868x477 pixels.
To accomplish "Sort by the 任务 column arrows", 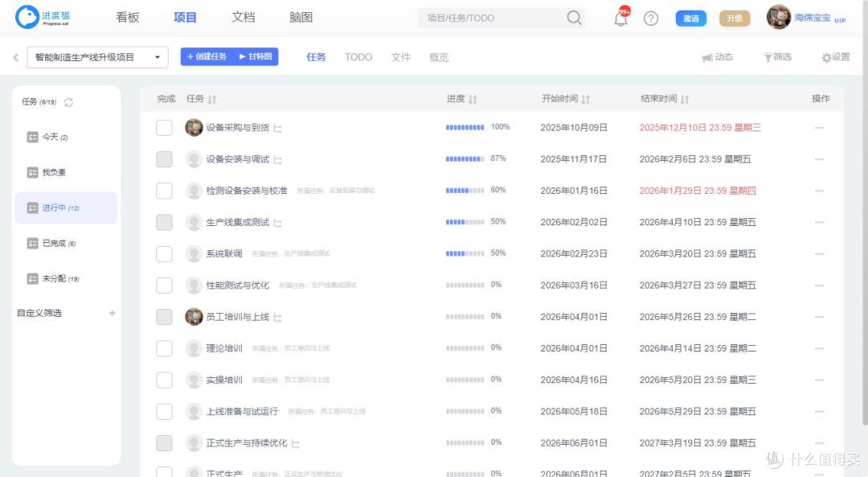I will click(212, 100).
